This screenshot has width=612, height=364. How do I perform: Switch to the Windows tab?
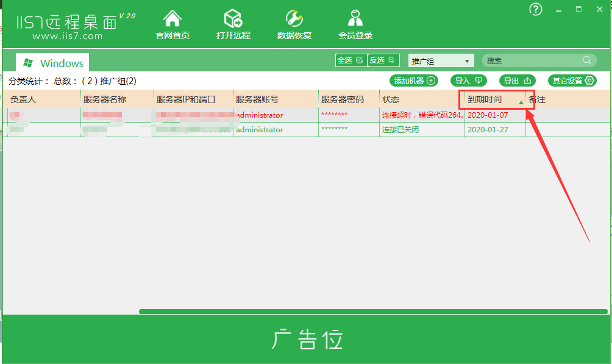tap(53, 63)
